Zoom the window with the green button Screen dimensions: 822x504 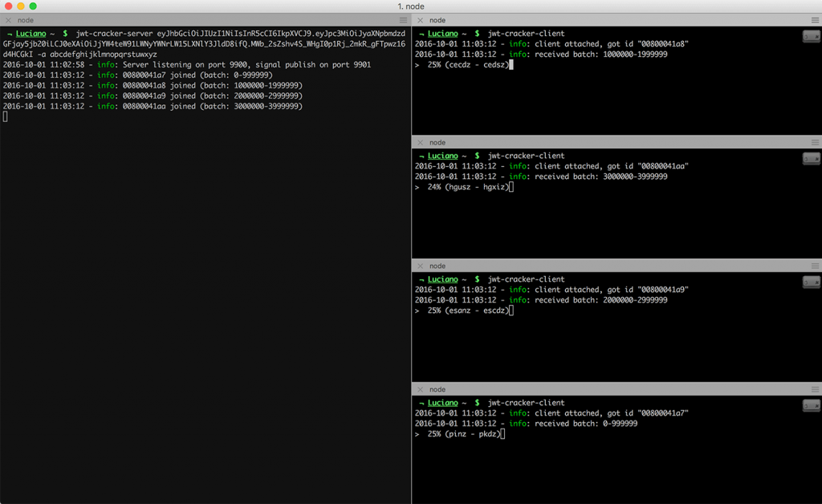[x=33, y=6]
